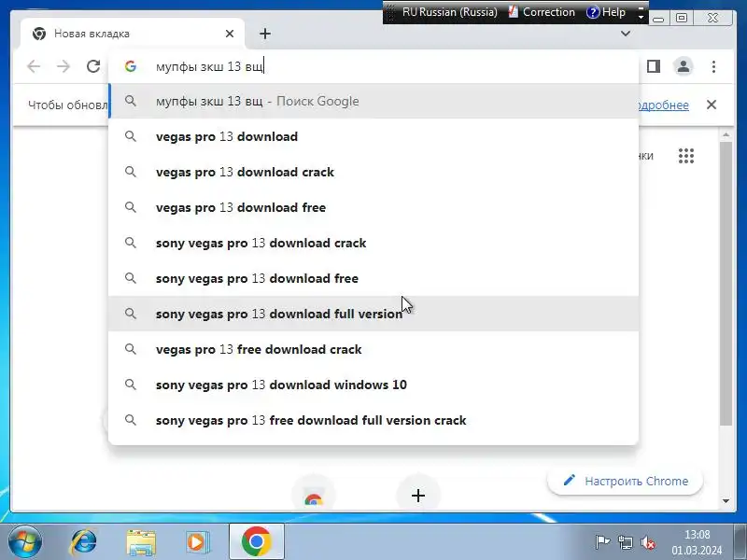
Task: Choose suggestion vegas pro 13 download crack
Action: click(x=373, y=172)
